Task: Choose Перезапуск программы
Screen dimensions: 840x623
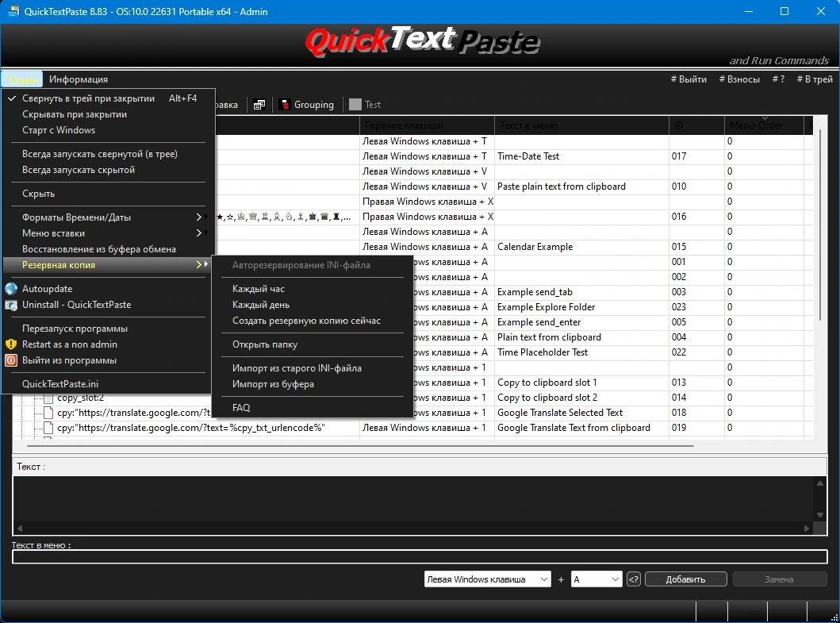Action: 107,329
